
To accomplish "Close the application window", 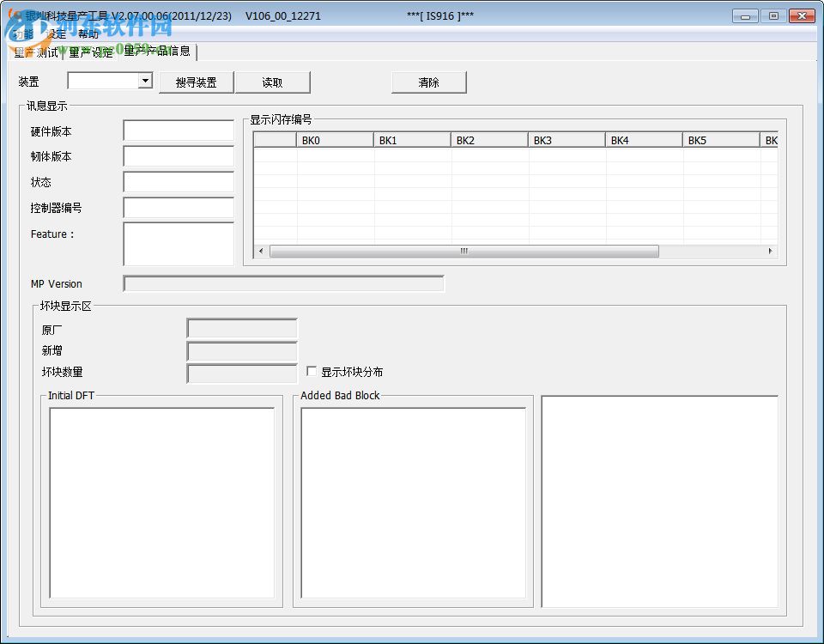I will 802,16.
